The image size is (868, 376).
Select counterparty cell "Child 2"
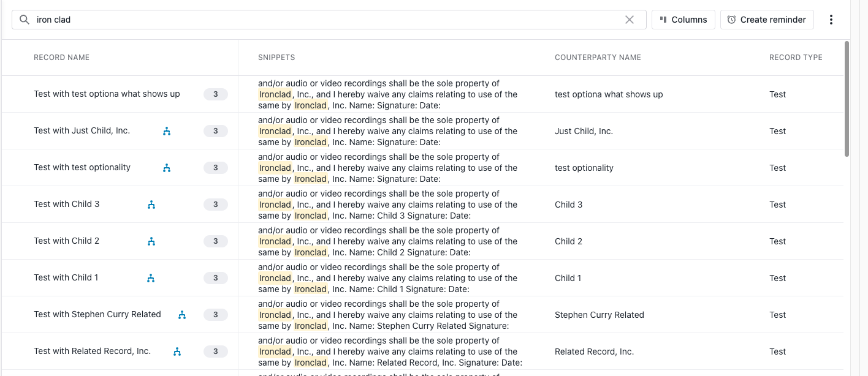[x=569, y=241]
